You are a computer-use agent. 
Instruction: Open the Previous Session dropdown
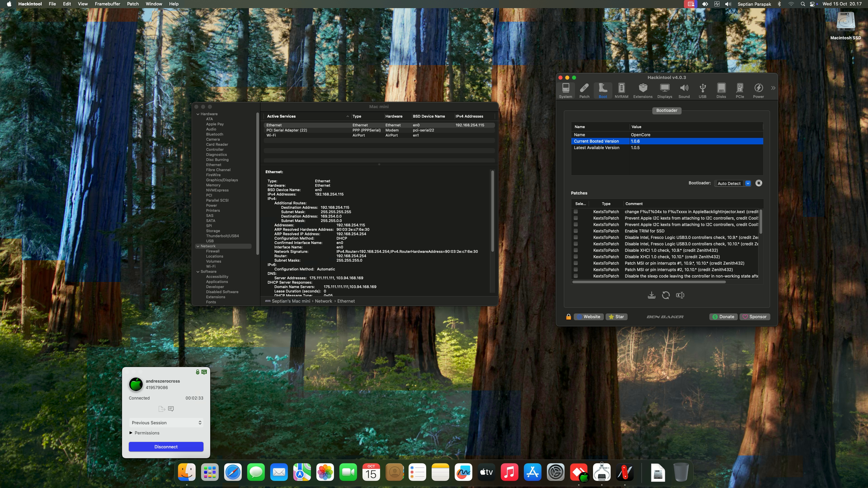166,423
